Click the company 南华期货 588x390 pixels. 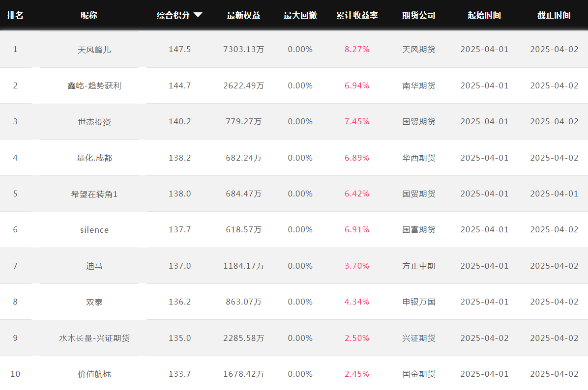tap(419, 86)
